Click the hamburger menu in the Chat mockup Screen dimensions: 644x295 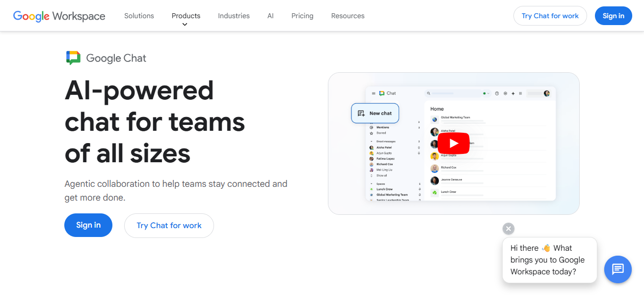click(x=373, y=93)
